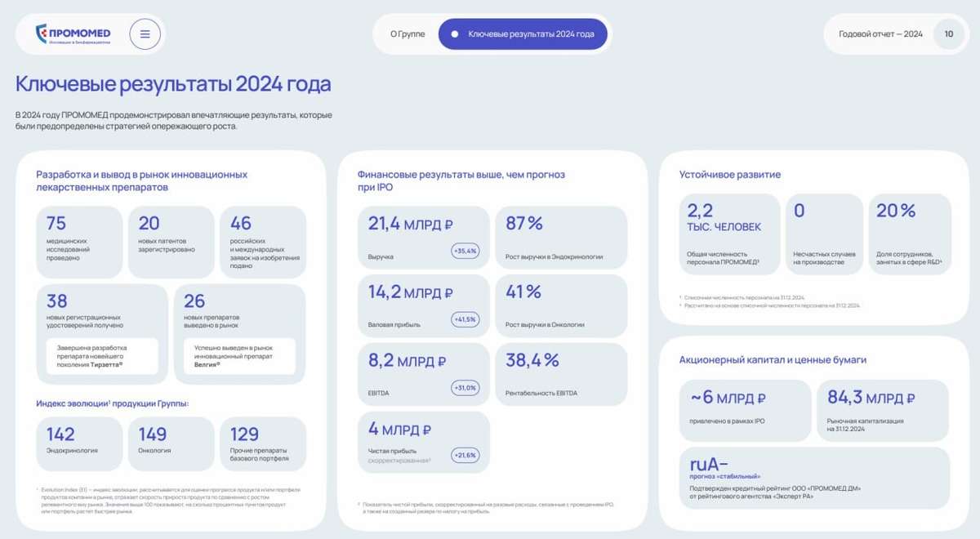Click the 2,2 тыс. человек personnel card
The image size is (980, 539).
coord(729,234)
